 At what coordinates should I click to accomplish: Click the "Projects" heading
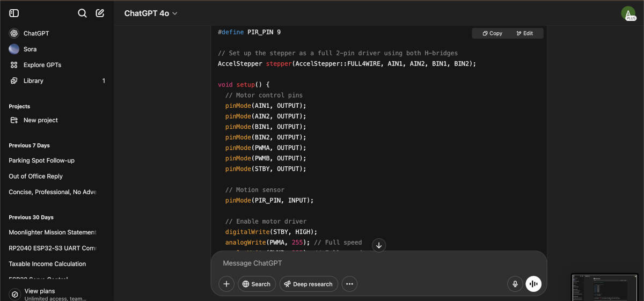pyautogui.click(x=19, y=106)
